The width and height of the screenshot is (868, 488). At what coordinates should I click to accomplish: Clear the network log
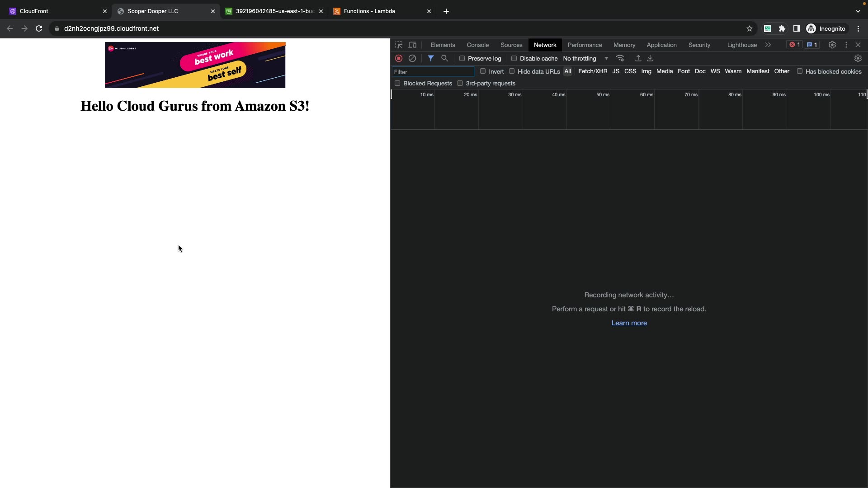pos(412,58)
